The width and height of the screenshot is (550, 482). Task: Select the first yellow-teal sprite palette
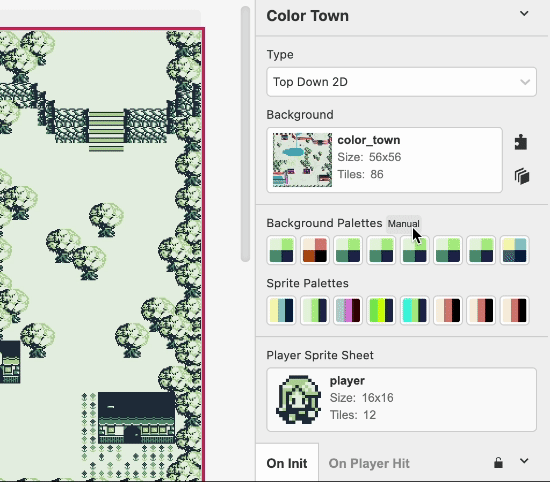(281, 310)
